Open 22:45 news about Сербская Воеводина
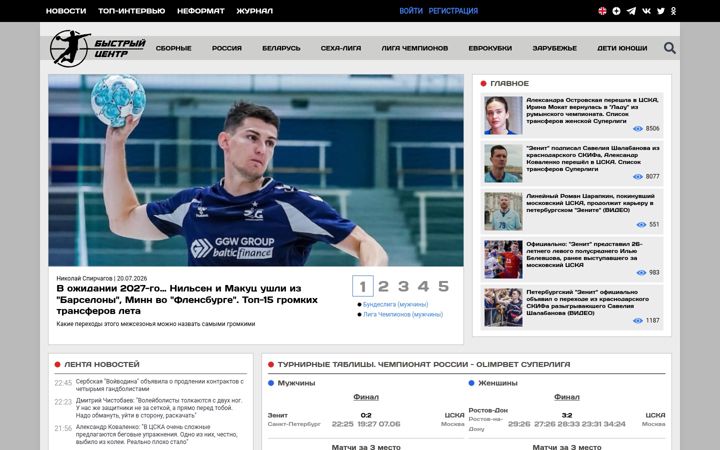The width and height of the screenshot is (720, 450). coord(160,385)
